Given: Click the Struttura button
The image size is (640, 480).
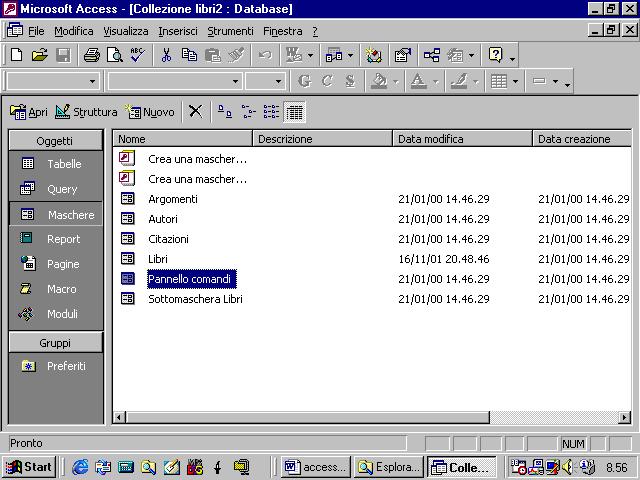Looking at the screenshot, I should pos(86,111).
